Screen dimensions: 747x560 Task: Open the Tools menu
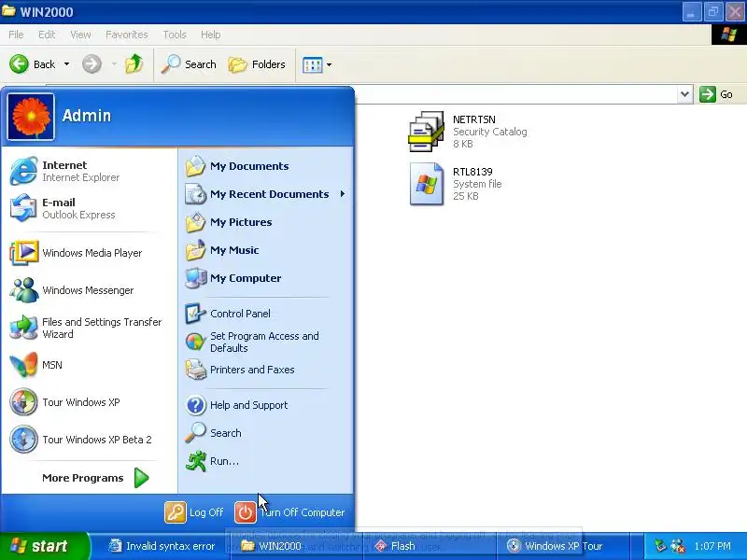(175, 35)
